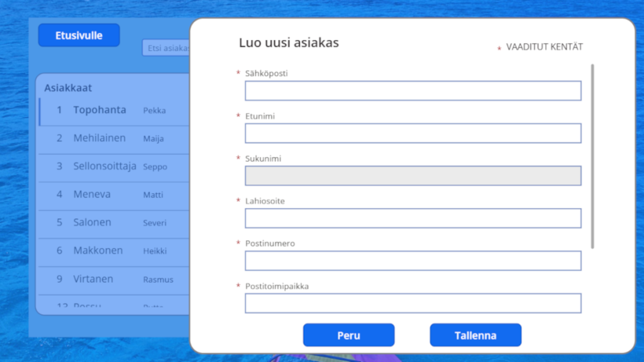Image resolution: width=644 pixels, height=362 pixels.
Task: Focus the Etunimi input field
Action: [x=413, y=133]
